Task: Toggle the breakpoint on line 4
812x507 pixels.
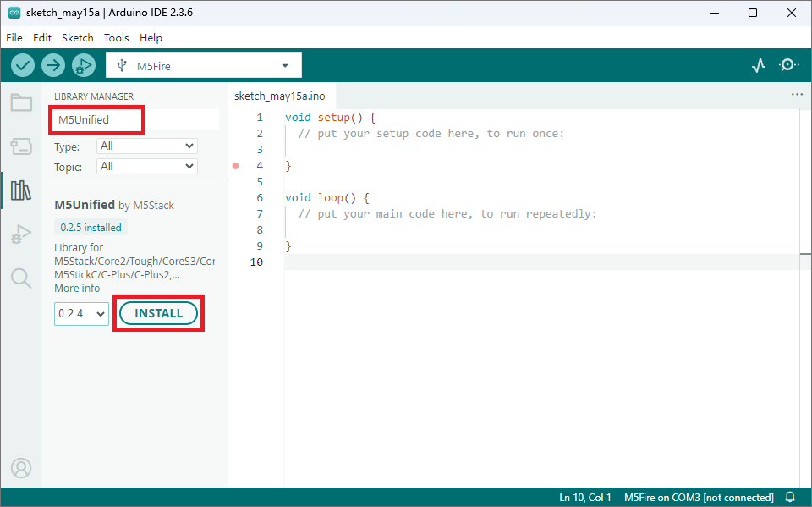Action: point(236,166)
